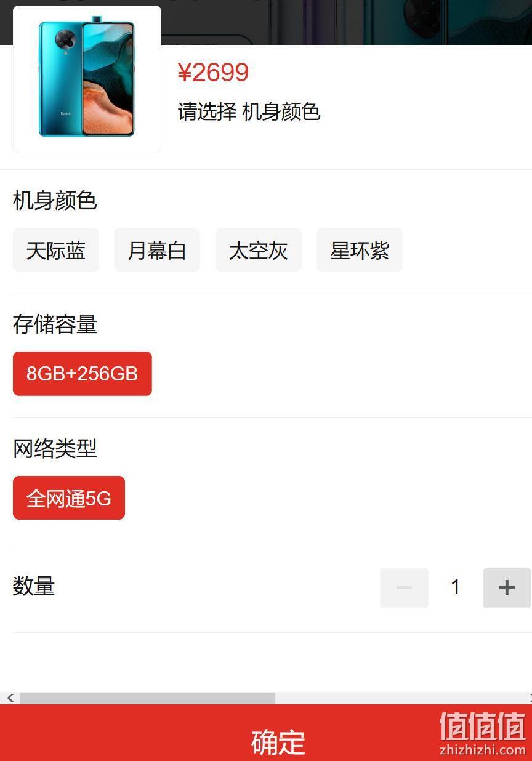Viewport: 532px width, 761px height.
Task: Click the 存储容量 section heading
Action: (x=55, y=324)
